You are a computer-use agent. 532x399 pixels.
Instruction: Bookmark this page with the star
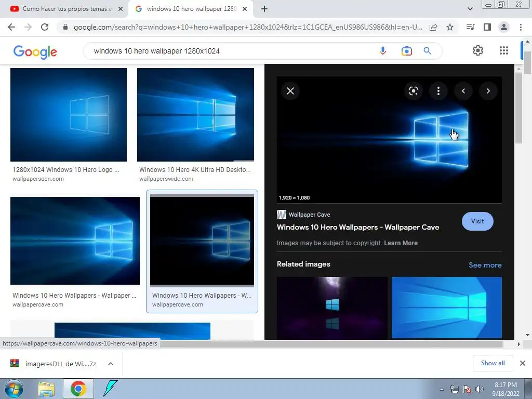coord(450,27)
